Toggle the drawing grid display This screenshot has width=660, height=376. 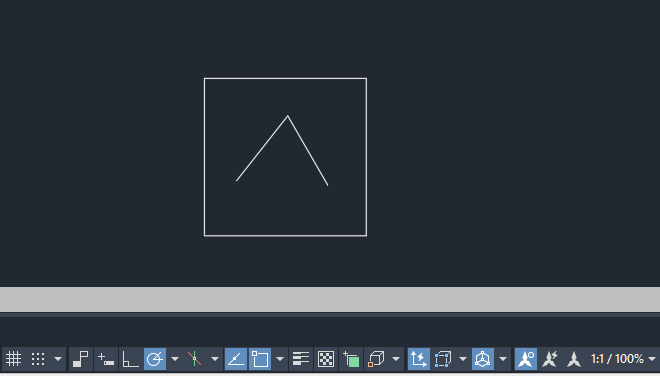coord(13,359)
